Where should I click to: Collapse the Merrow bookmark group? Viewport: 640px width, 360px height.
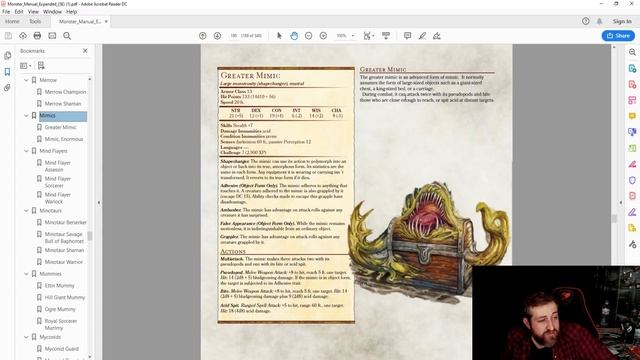click(26, 80)
